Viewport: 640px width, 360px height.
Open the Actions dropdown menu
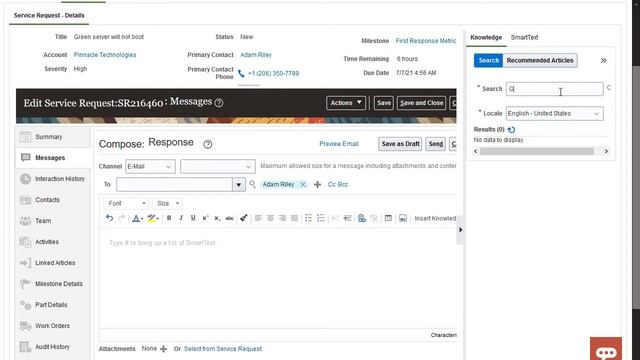346,103
